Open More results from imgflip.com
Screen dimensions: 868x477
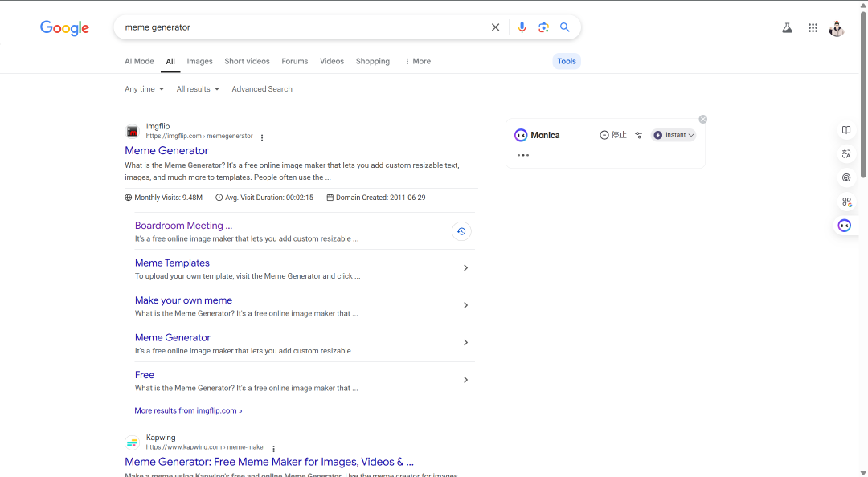(188, 410)
